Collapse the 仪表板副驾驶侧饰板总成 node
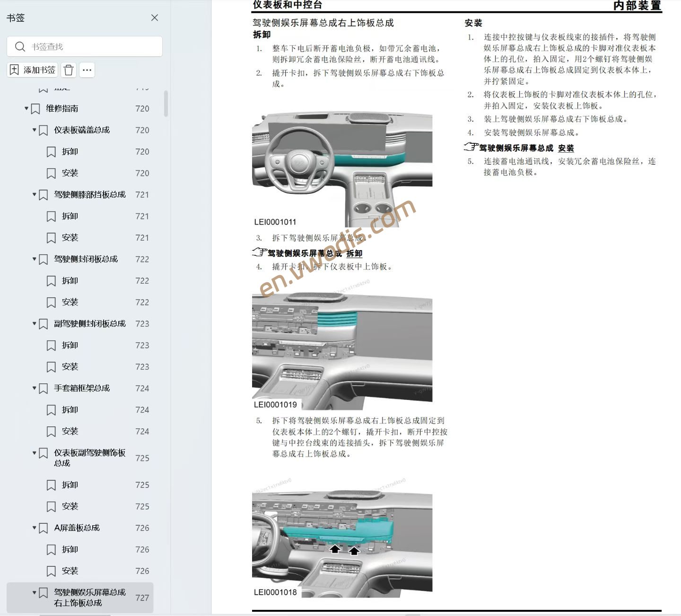 (34, 452)
